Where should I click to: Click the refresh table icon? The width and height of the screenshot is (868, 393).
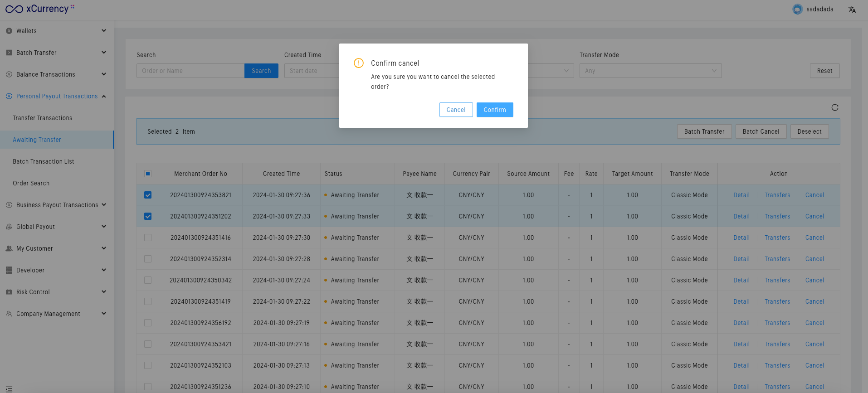[x=834, y=107]
